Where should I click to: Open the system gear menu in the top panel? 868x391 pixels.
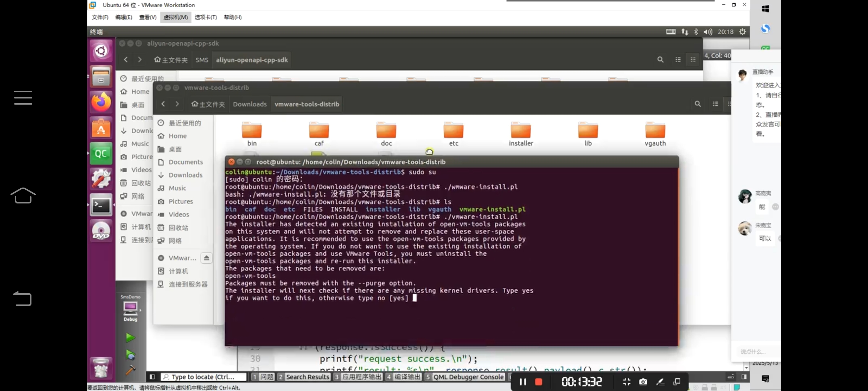tap(743, 32)
